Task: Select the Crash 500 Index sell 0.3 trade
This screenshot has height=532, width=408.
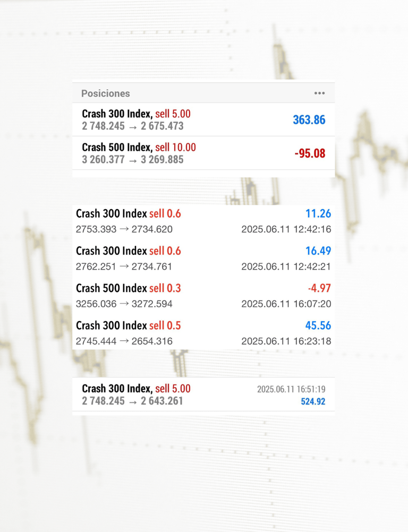Action: (203, 296)
